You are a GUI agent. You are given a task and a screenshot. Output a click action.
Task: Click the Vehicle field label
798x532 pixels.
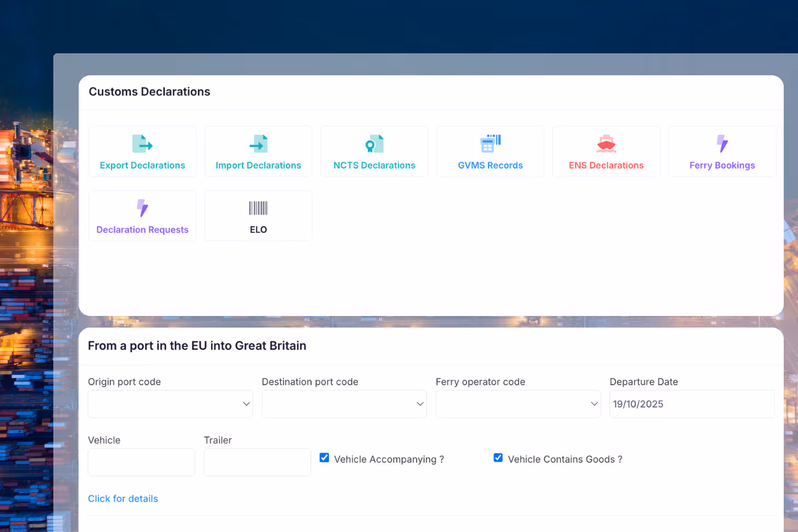104,440
